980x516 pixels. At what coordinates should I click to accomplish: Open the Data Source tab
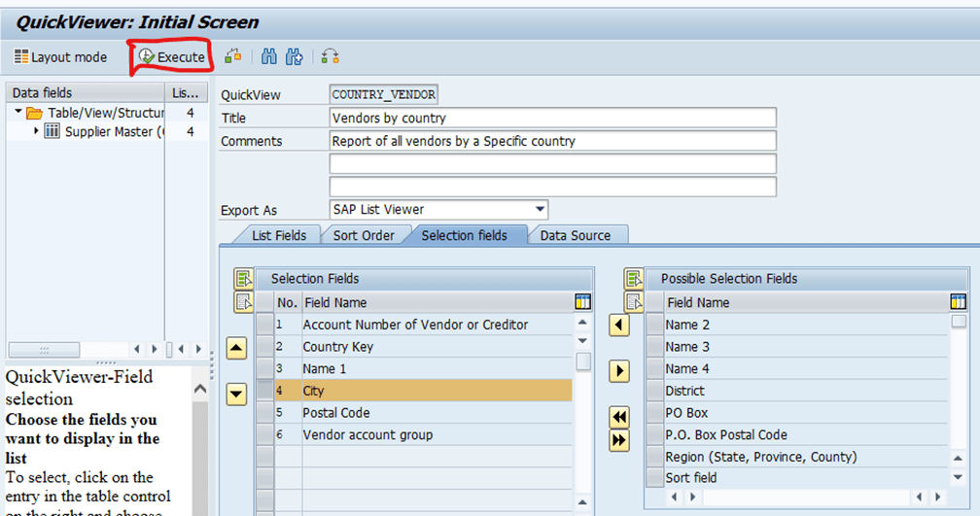(575, 235)
